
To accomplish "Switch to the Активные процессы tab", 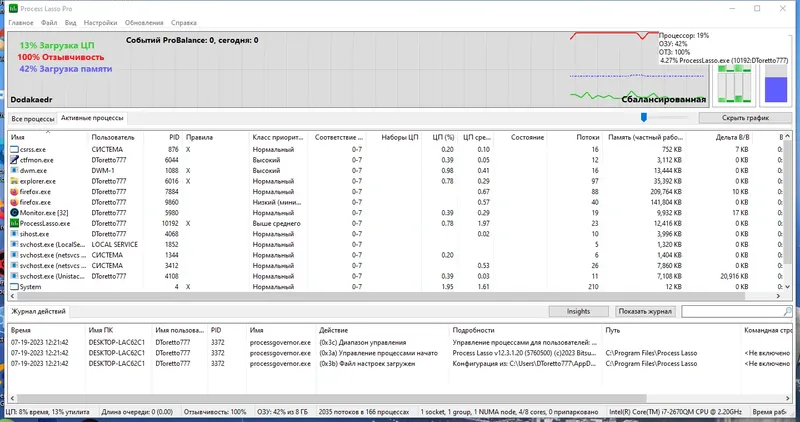I will (92, 118).
